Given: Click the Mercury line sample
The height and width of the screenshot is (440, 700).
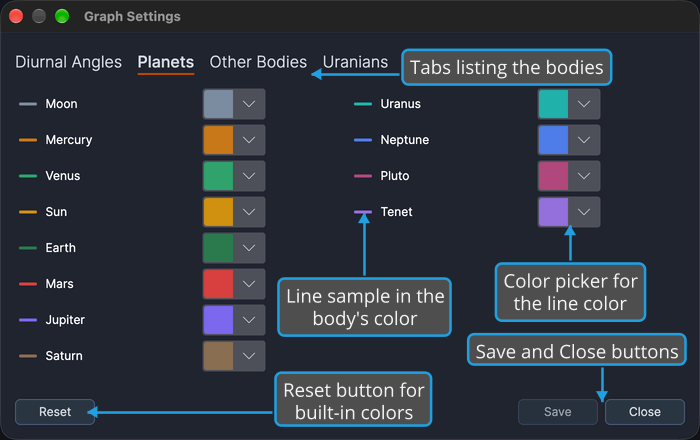Looking at the screenshot, I should pos(28,140).
